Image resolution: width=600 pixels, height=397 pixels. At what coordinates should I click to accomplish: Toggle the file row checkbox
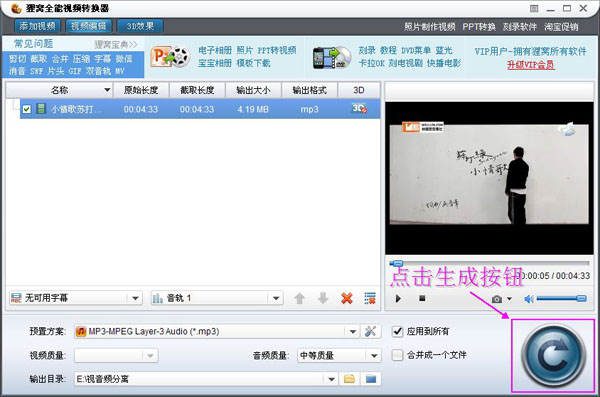coord(26,109)
